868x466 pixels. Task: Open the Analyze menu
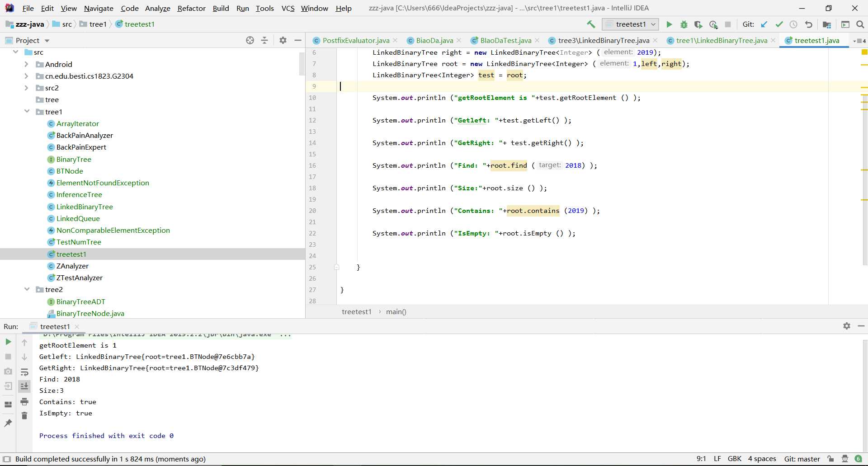[157, 8]
